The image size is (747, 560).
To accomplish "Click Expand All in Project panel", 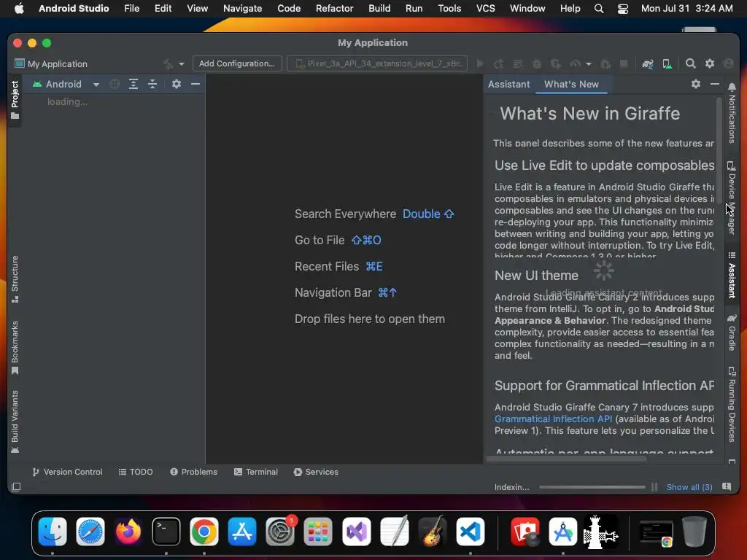I will pos(133,85).
